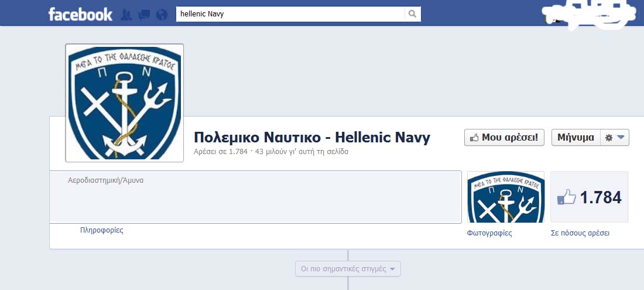The height and width of the screenshot is (290, 644).
Task: Focus the search field containing hellenic Navy
Action: pos(290,14)
